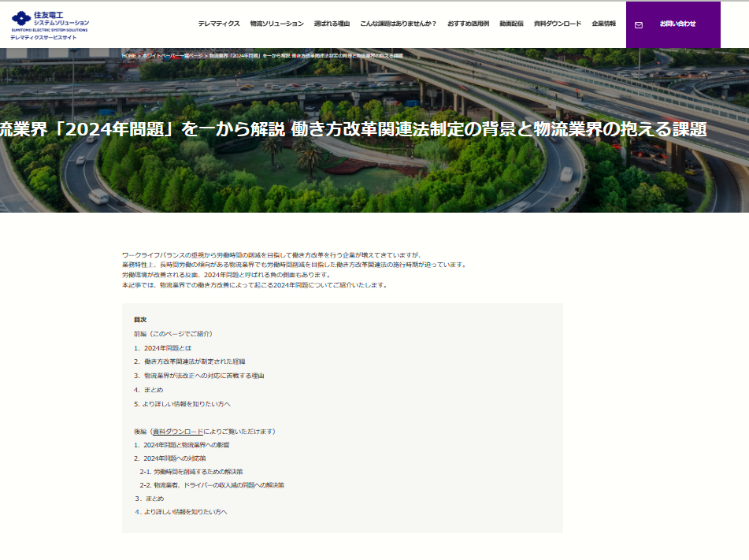Jump to 2. 働き方改革関連法が制定された経緯
Viewport: 749px width, 560px height.
[190, 362]
